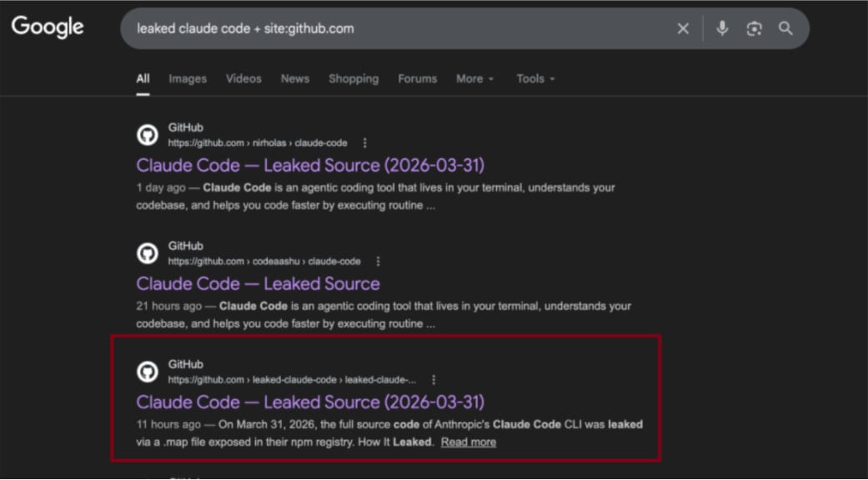Open the nirholas Claude Code search result
Screen dimensions: 868x480
[x=309, y=165]
